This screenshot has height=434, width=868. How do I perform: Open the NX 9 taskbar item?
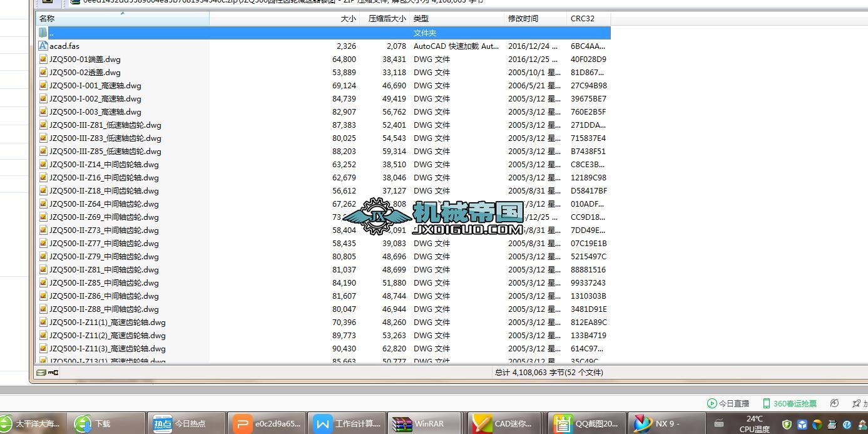click(x=666, y=423)
